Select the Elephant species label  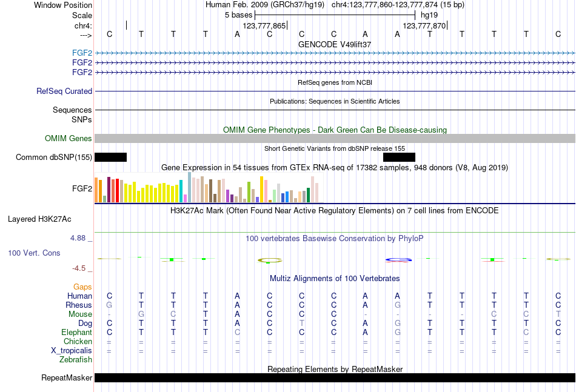(77, 332)
